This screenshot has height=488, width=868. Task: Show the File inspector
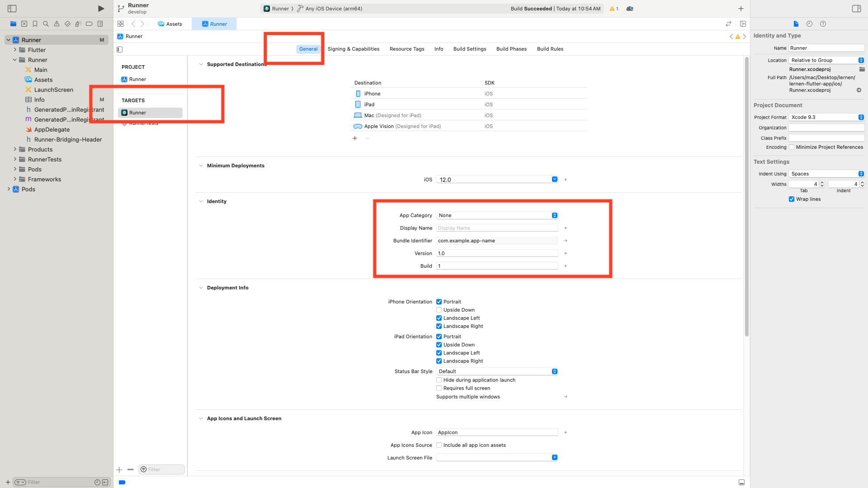tap(796, 24)
